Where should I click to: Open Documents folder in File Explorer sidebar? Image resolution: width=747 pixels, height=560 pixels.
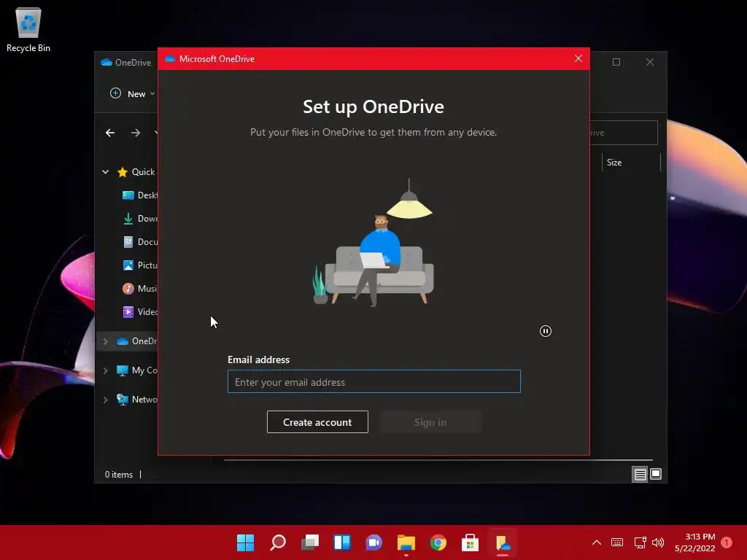pyautogui.click(x=139, y=242)
